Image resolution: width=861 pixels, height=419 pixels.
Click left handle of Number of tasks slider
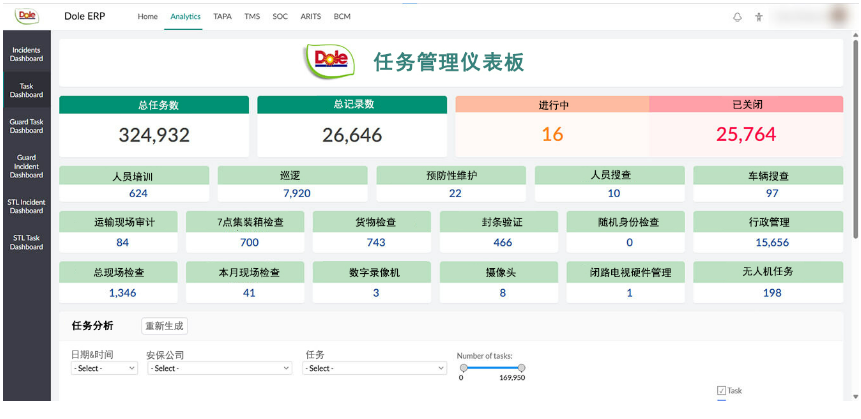(463, 367)
